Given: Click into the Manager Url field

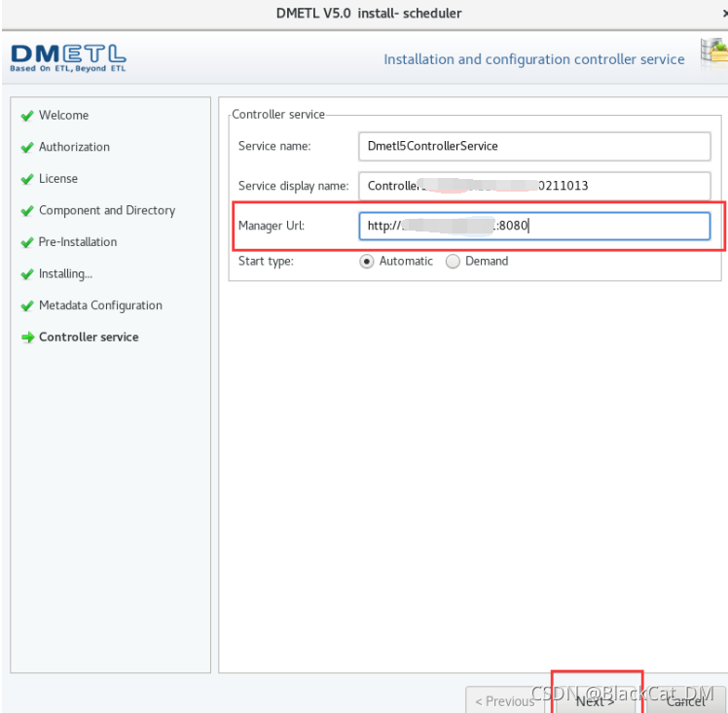Looking at the screenshot, I should [534, 226].
